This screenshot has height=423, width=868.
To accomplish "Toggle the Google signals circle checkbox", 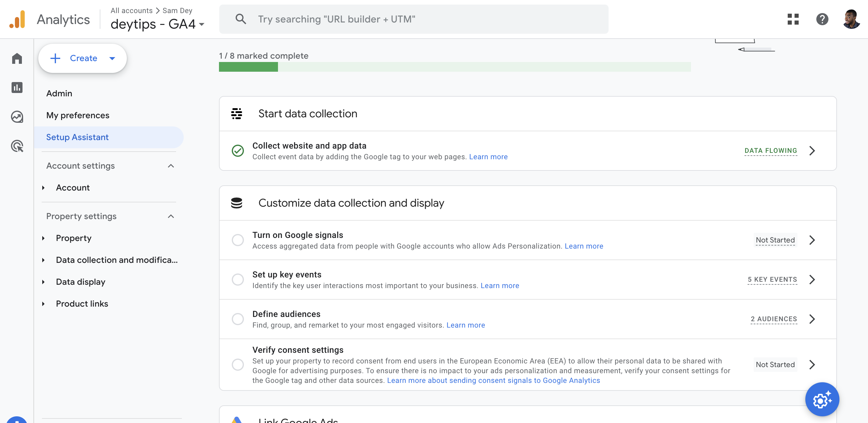I will click(x=238, y=239).
